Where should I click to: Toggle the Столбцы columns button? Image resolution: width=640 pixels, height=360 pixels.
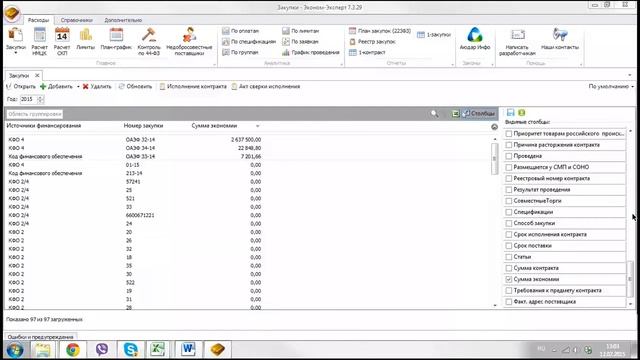click(x=479, y=113)
